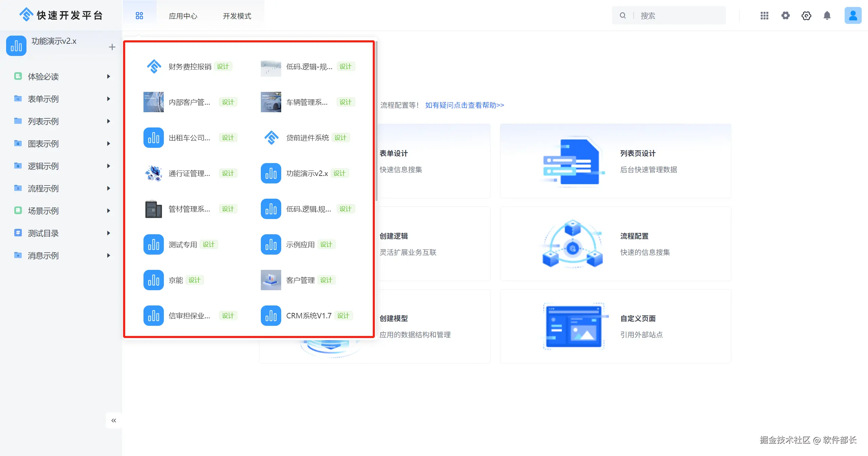Image resolution: width=868 pixels, height=456 pixels.
Task: Open the nine-dot apps menu icon
Action: coord(764,16)
